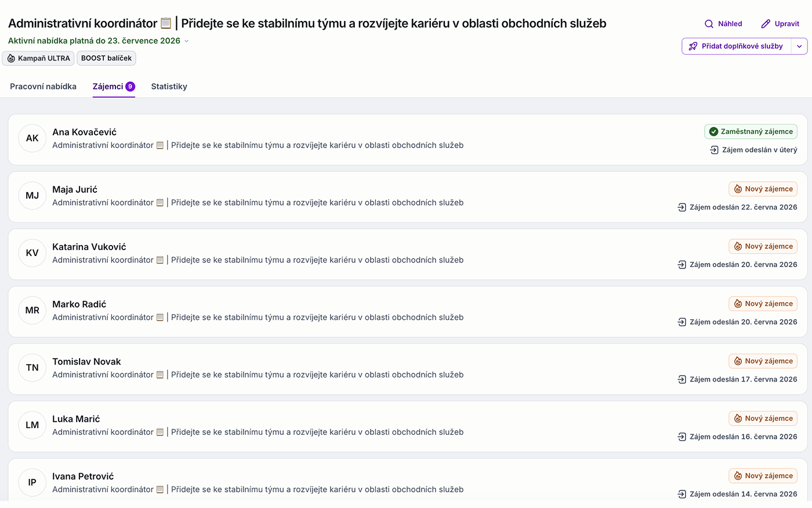Image resolution: width=812 pixels, height=508 pixels.
Task: Click flame icon in Luka Marić's badge
Action: click(x=738, y=419)
